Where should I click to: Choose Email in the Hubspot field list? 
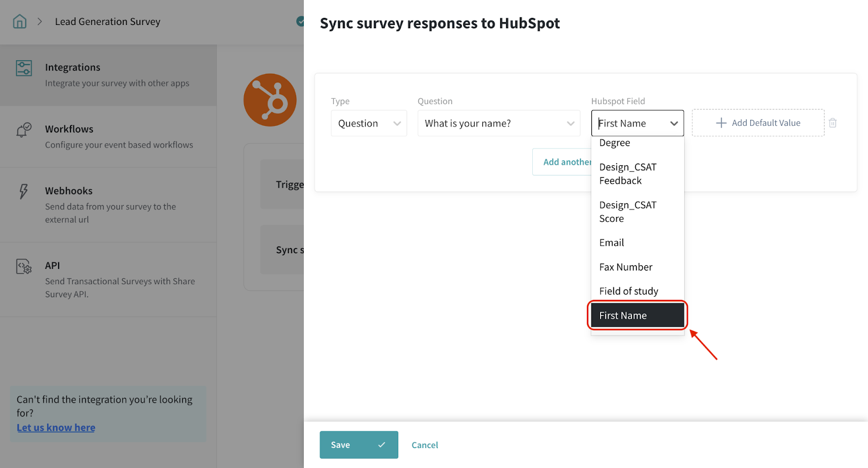click(x=611, y=243)
